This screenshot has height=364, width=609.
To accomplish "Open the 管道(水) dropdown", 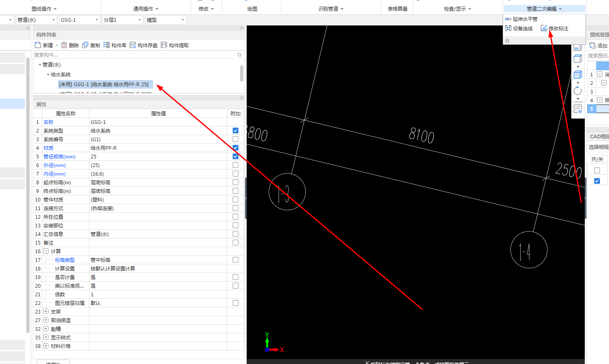I will pos(36,20).
